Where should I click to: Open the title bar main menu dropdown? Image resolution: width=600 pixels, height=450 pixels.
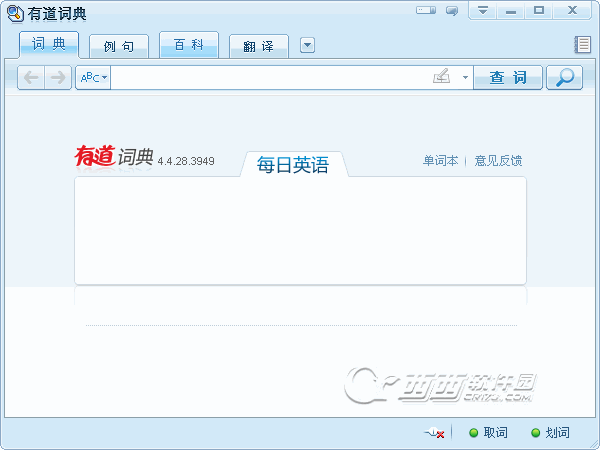click(483, 10)
